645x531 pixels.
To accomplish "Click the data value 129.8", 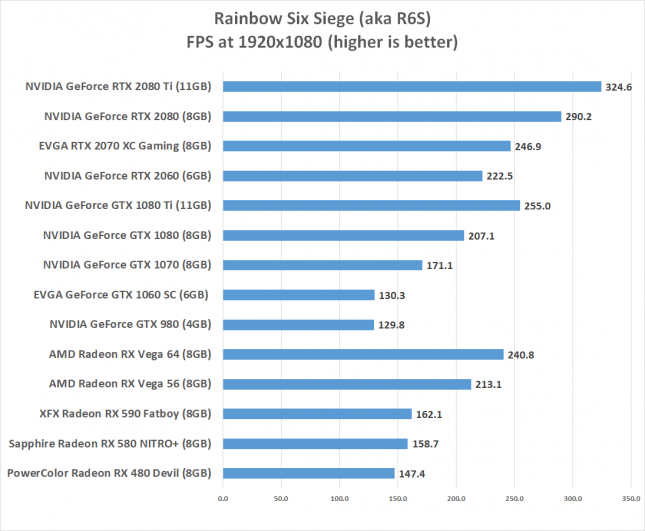I will pos(391,325).
